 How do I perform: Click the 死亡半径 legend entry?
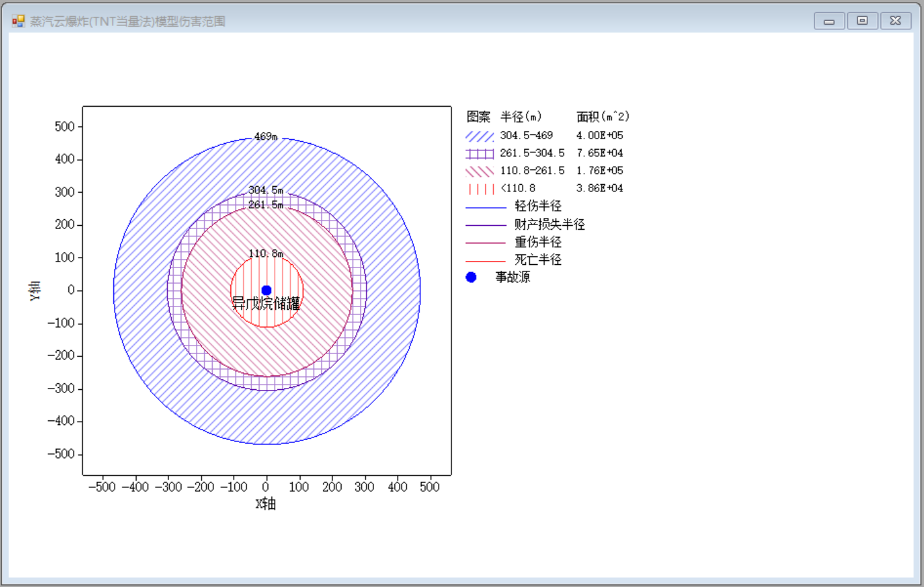tap(537, 260)
